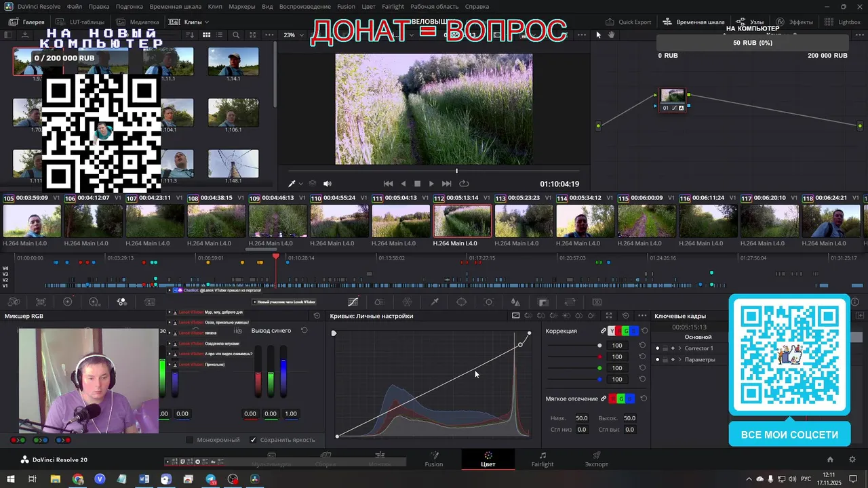This screenshot has width=868, height=488.
Task: Open the Воспроизведение menu
Action: [304, 7]
